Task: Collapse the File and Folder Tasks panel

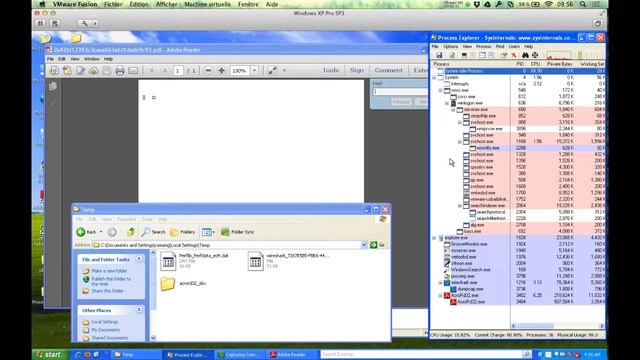Action: pos(139,259)
